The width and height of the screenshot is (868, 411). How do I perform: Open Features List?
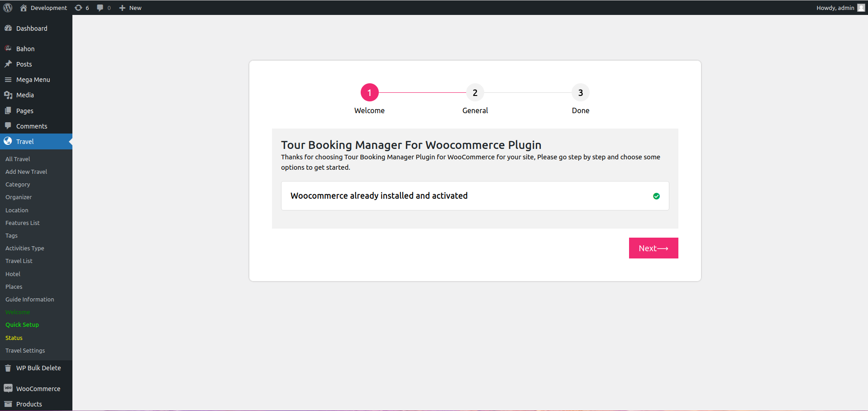click(x=23, y=223)
